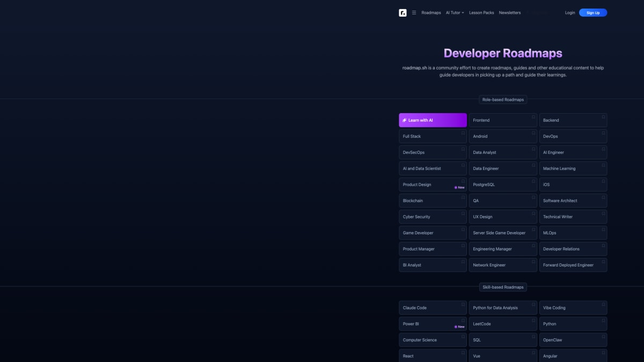Open the BI Analyst roadmap card
This screenshot has height=362, width=644.
click(433, 265)
